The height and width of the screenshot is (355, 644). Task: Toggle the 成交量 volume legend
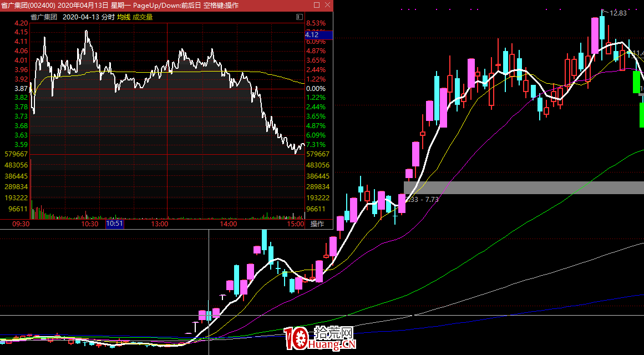point(143,17)
